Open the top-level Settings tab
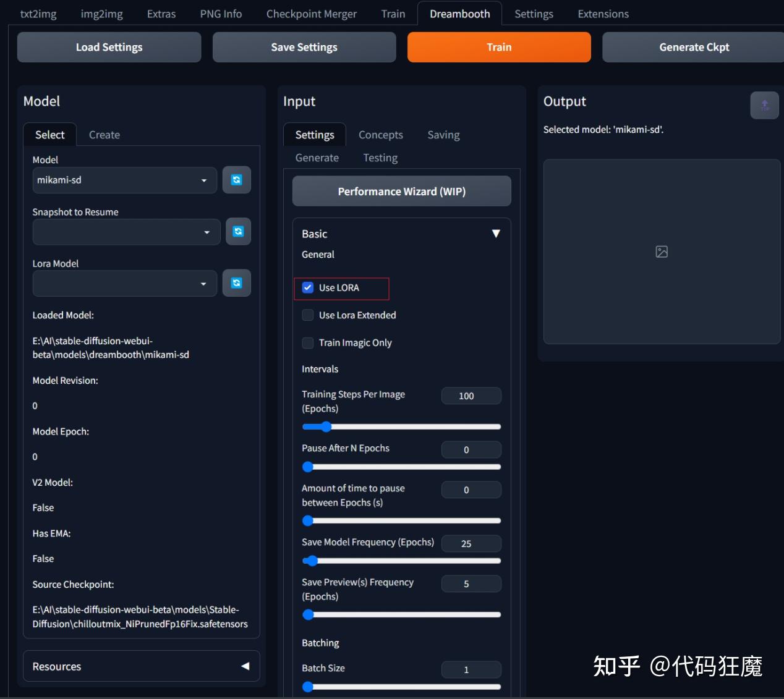 coord(534,14)
